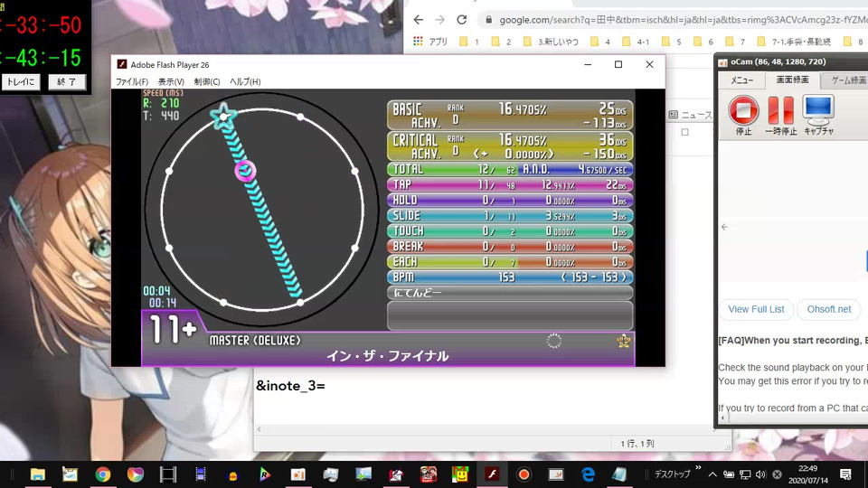
Task: Open bookmark folder labeled 7
Action: tap(735, 42)
